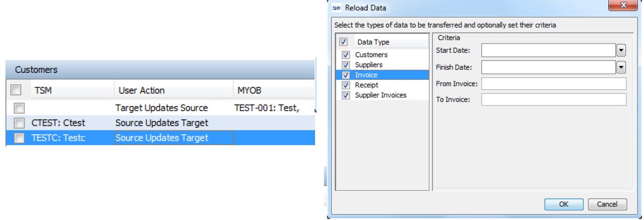
Task: Tick the checkbox for CTEST: Ctest row
Action: (18, 123)
